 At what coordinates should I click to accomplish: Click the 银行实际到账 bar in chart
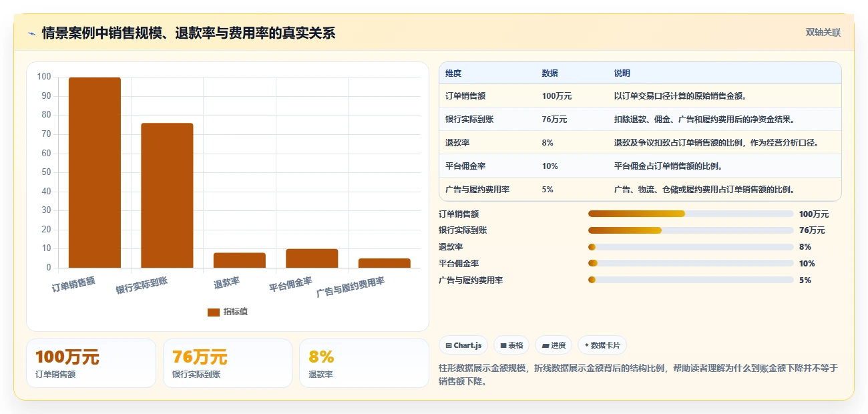[x=167, y=196]
